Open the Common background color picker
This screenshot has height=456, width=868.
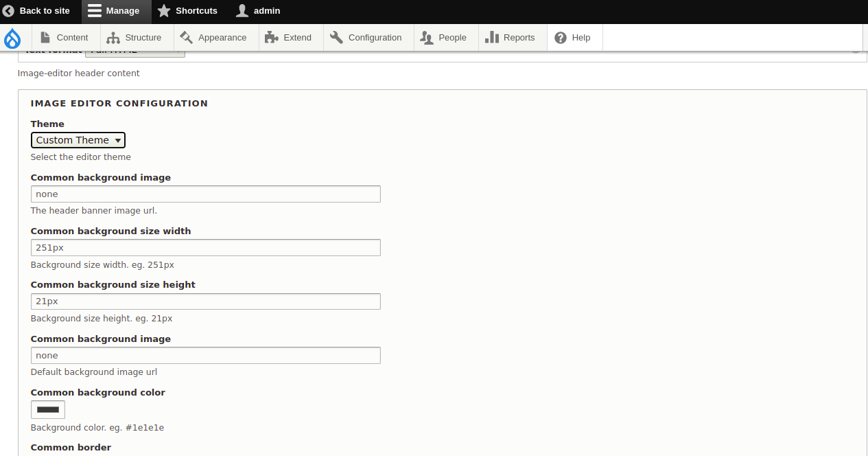click(x=47, y=409)
